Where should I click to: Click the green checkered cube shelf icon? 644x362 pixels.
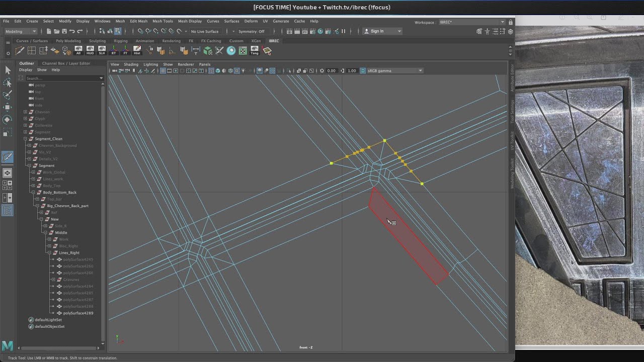click(x=208, y=50)
